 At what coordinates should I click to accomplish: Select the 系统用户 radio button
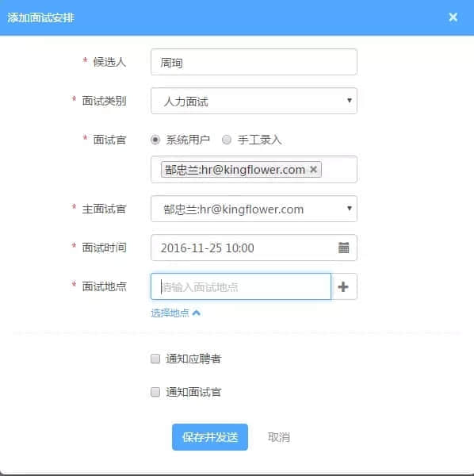(155, 140)
